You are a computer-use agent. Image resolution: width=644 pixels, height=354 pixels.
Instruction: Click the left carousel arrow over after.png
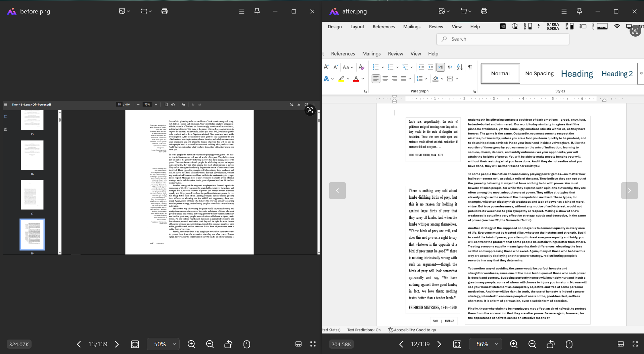[337, 191]
